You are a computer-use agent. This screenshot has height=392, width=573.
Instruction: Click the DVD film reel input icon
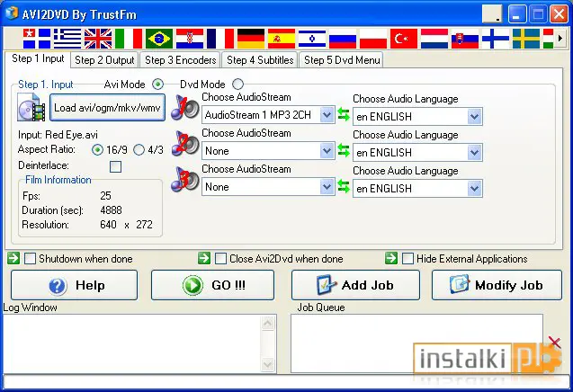pyautogui.click(x=31, y=107)
